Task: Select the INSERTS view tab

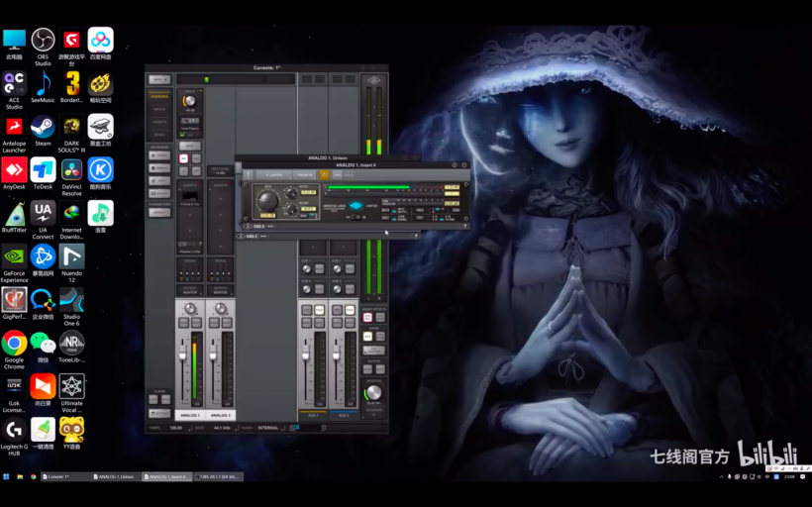Action: 159,122
